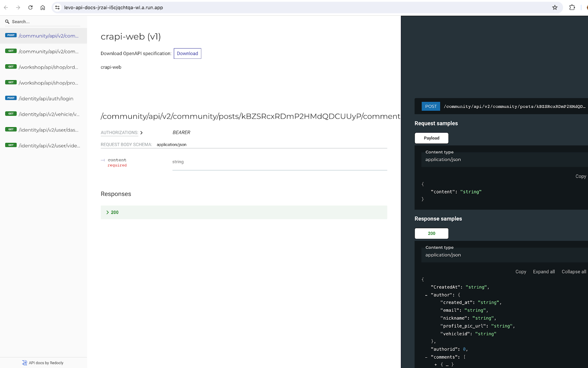The height and width of the screenshot is (368, 588).
Task: Select GET /workshop/api/shop/pro... endpoint
Action: pyautogui.click(x=43, y=83)
